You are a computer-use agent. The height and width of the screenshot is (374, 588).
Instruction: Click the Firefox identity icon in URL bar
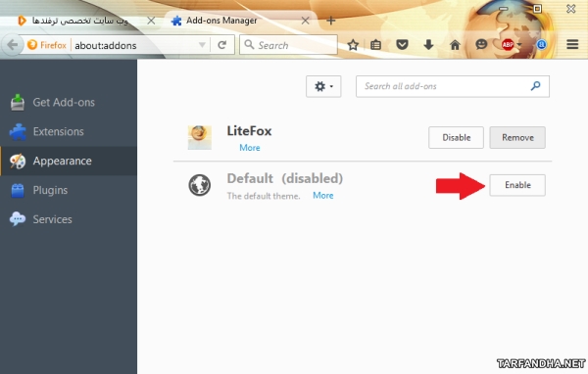tap(32, 45)
